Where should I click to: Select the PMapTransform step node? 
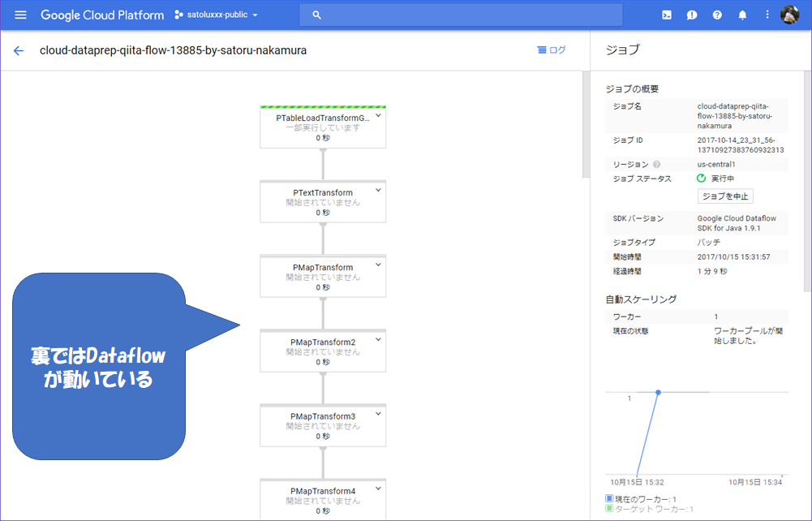click(323, 277)
